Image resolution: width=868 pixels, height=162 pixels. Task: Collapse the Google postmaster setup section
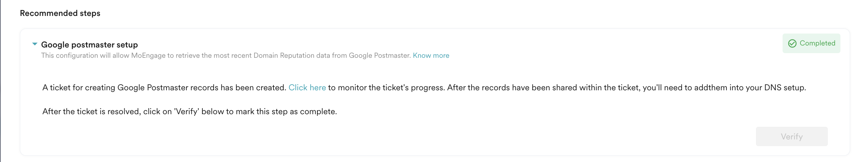pos(35,44)
